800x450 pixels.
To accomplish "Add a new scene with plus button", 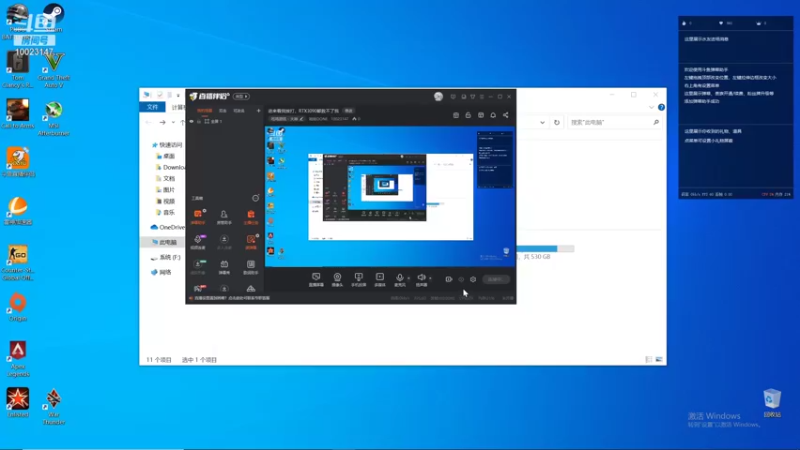I will point(258,110).
